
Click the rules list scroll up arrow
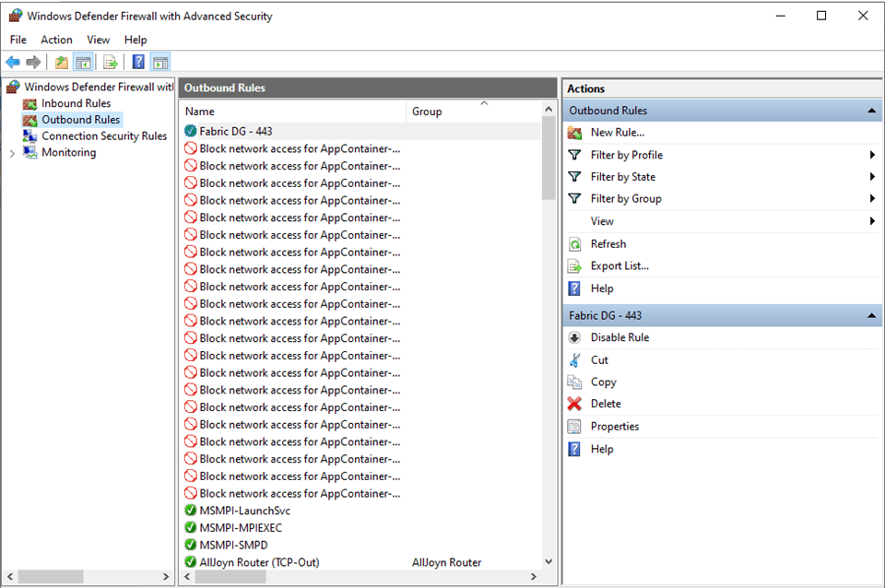click(x=549, y=109)
